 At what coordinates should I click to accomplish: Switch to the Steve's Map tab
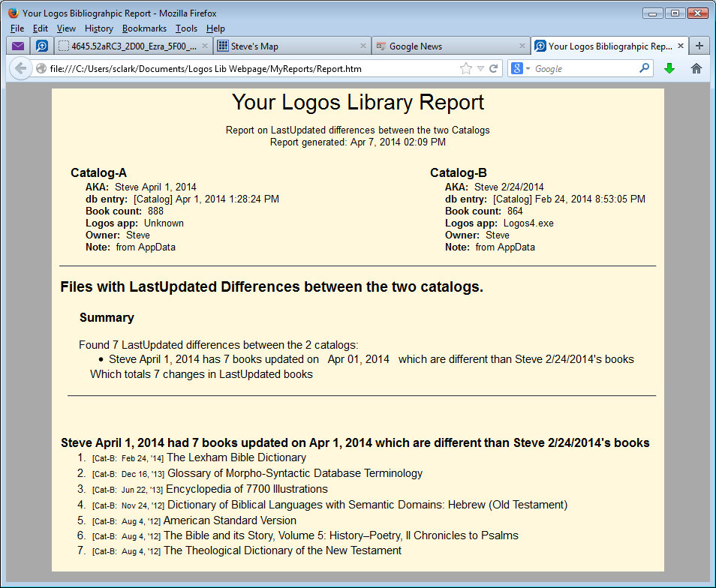(x=292, y=46)
